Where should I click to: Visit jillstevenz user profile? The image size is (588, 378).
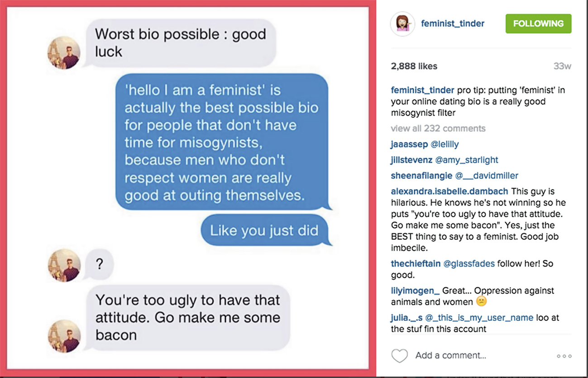coord(411,160)
